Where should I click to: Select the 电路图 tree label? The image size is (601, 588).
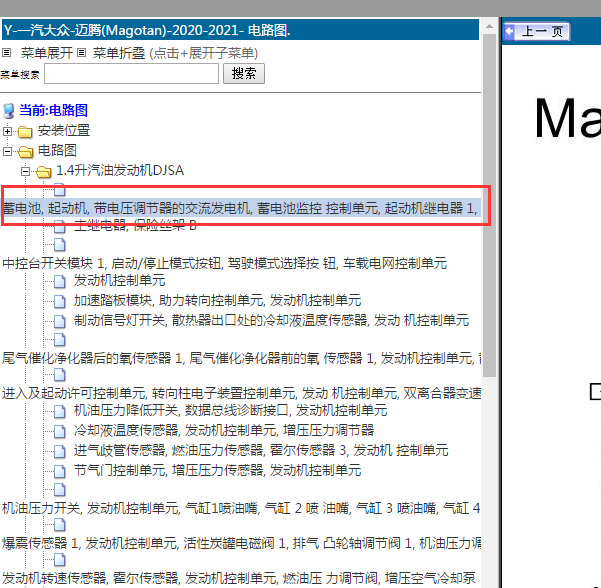coord(57,151)
